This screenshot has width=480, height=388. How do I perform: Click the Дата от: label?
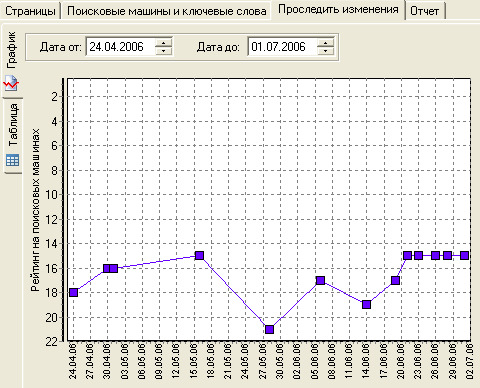point(61,47)
